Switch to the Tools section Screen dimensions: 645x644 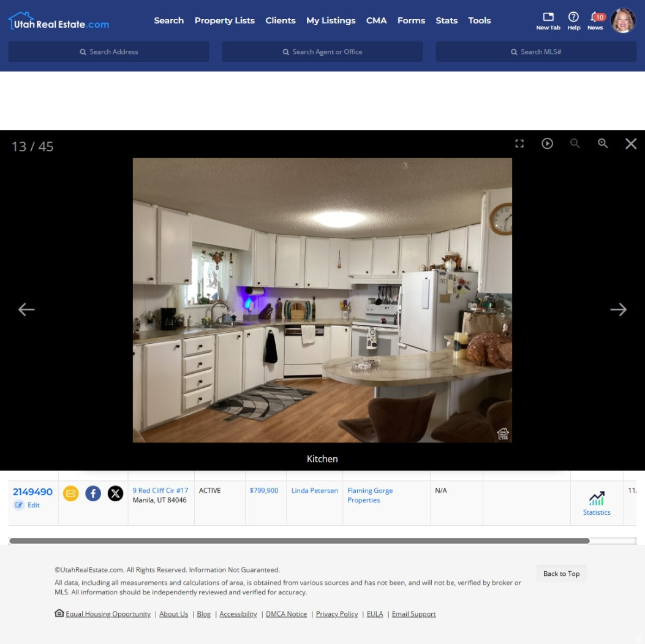tap(479, 20)
